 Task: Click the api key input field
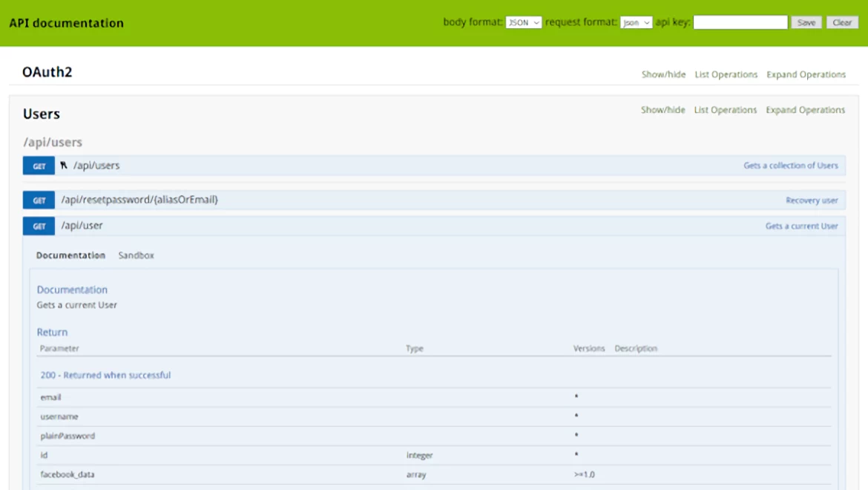(740, 22)
